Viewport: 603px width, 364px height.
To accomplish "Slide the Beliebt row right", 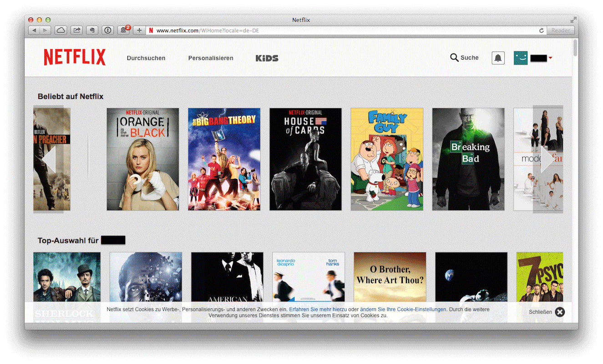I will 548,159.
